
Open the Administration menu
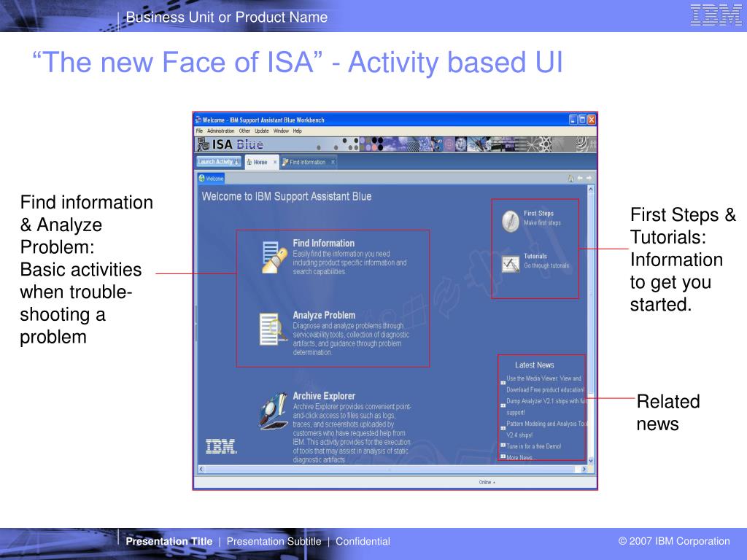220,131
